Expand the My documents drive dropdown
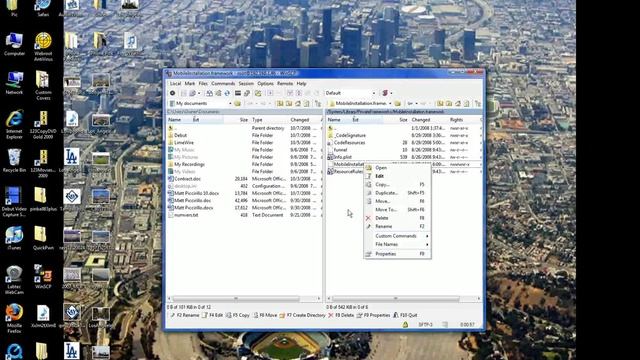 [x=230, y=104]
